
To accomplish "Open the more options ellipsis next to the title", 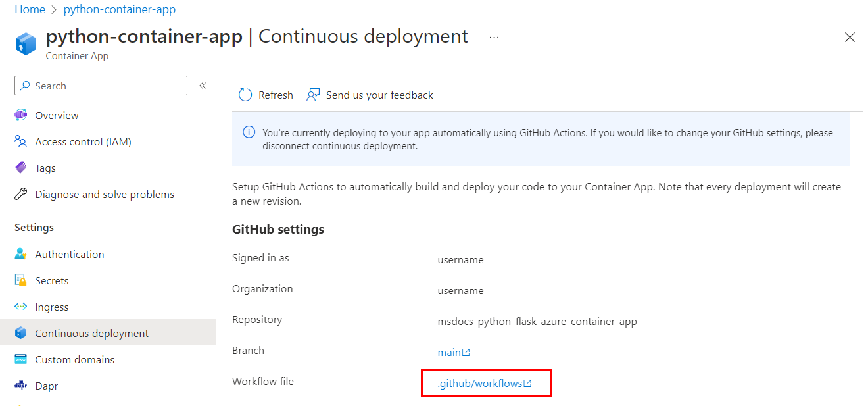I will point(493,38).
